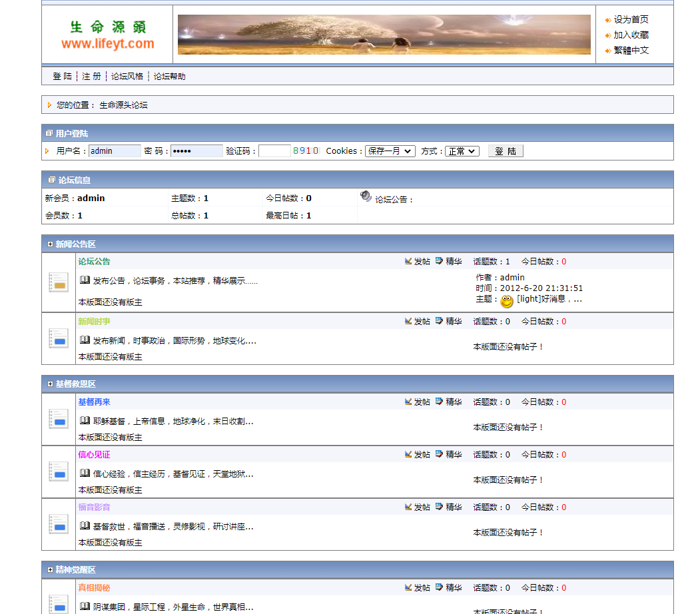This screenshot has height=614, width=700.
Task: Click 繁體中文 link
Action: (631, 51)
